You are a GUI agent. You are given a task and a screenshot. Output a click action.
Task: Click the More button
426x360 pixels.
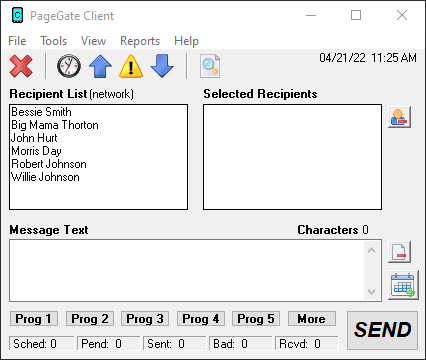312,319
